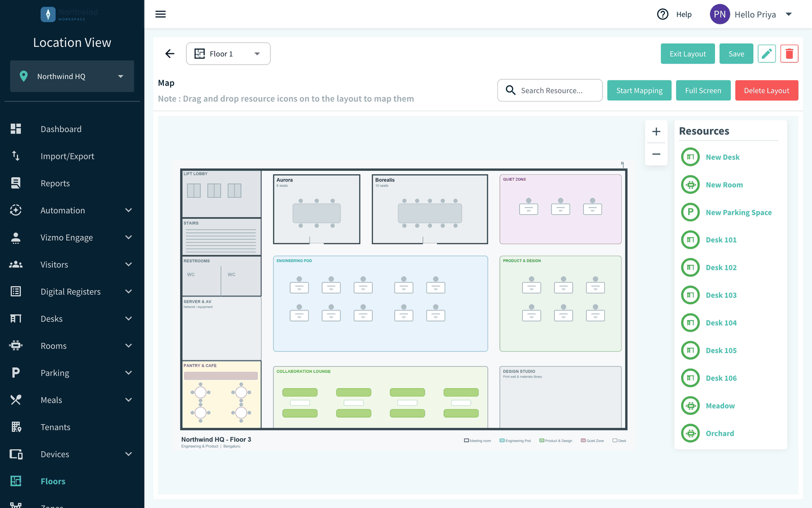Click the Meals sidebar icon
The width and height of the screenshot is (812, 508).
pos(16,400)
